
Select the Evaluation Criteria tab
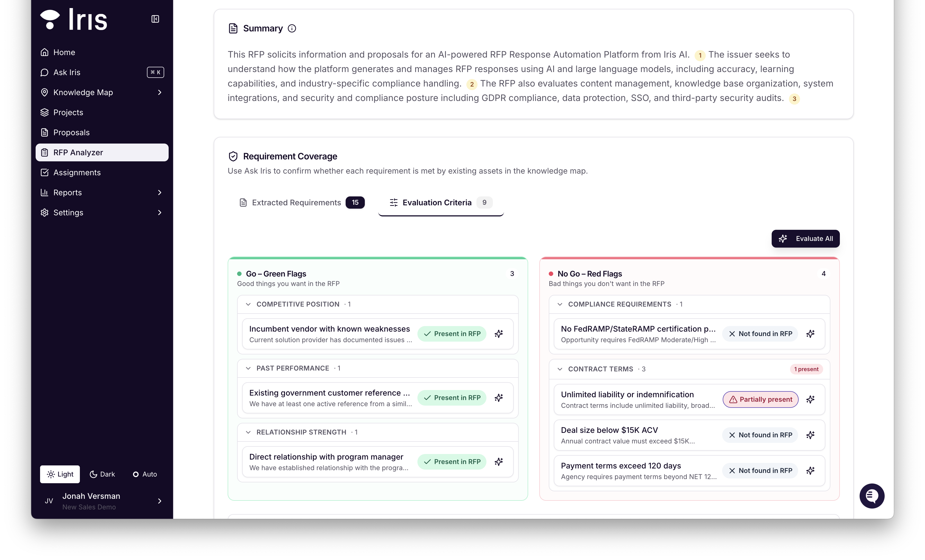441,203
